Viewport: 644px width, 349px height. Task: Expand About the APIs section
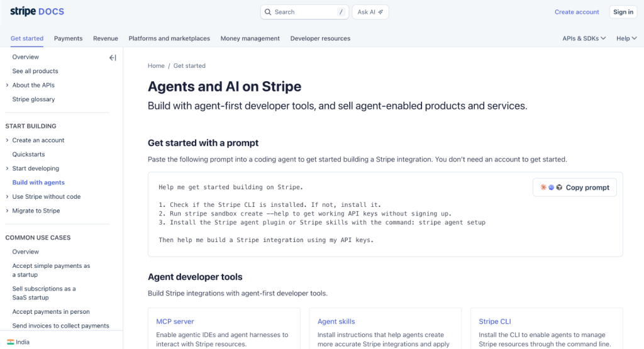(x=7, y=85)
